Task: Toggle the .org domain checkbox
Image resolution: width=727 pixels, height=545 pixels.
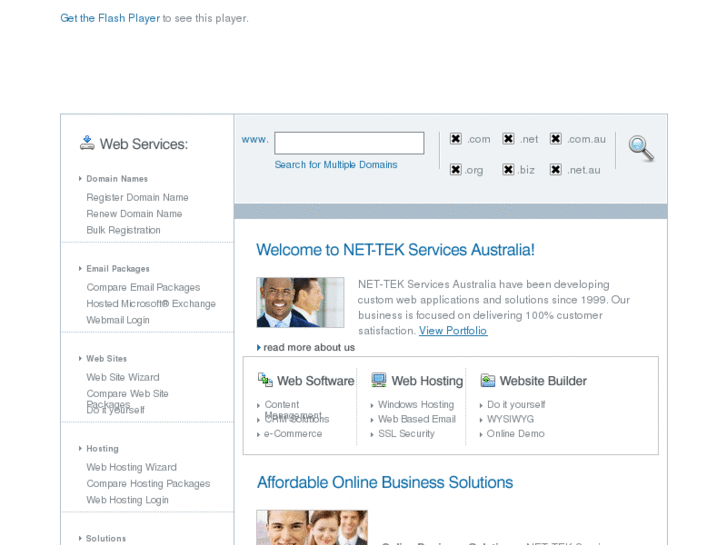Action: 456,170
